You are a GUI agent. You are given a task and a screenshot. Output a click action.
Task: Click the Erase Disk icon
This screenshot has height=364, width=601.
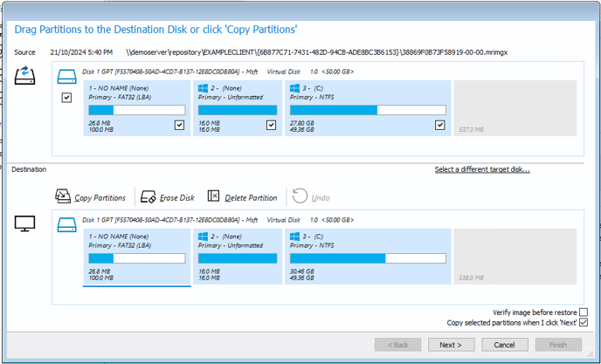click(149, 196)
